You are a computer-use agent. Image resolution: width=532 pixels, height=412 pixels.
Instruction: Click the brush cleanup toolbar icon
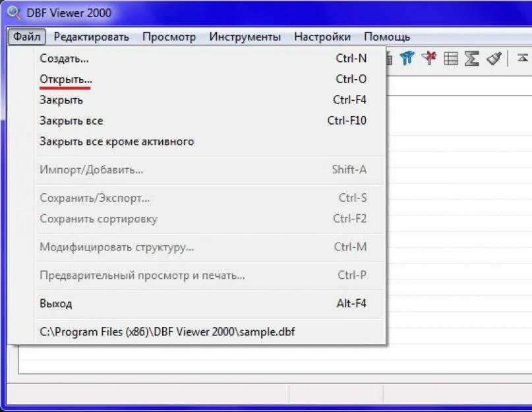point(494,59)
